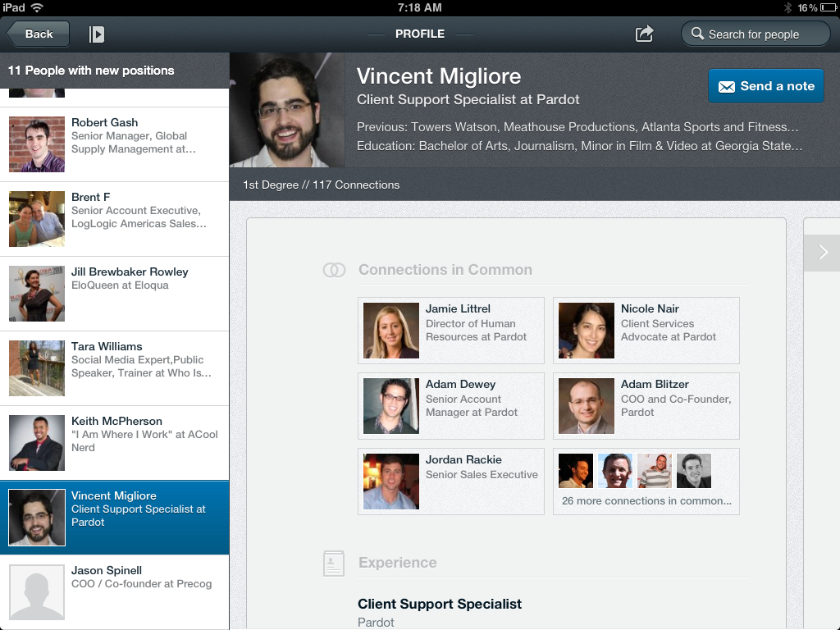Open Adam Dewey connection card
The image size is (840, 630).
(x=451, y=406)
